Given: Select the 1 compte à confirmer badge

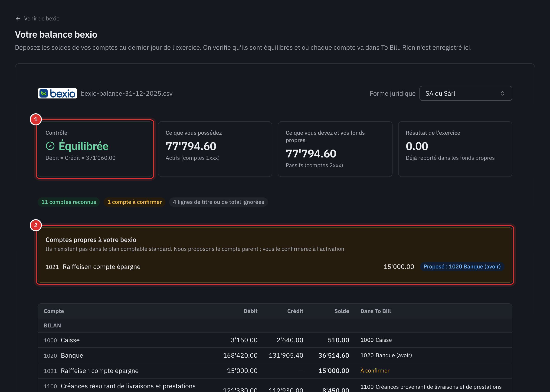Looking at the screenshot, I should point(134,202).
